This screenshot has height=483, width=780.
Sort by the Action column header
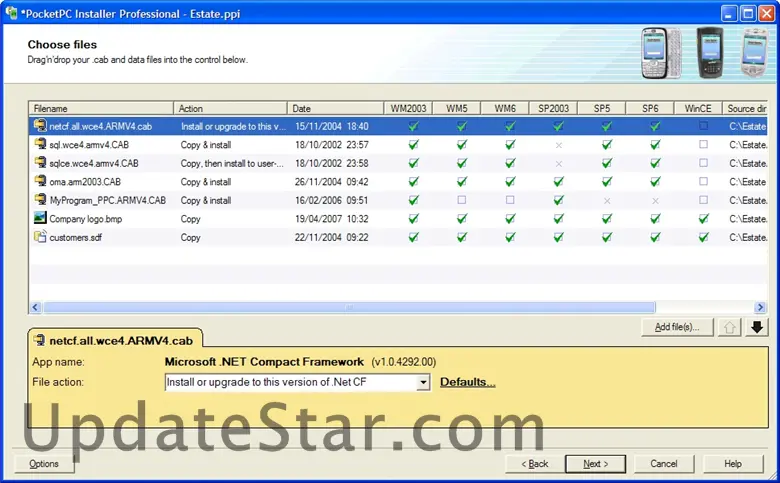[230, 108]
